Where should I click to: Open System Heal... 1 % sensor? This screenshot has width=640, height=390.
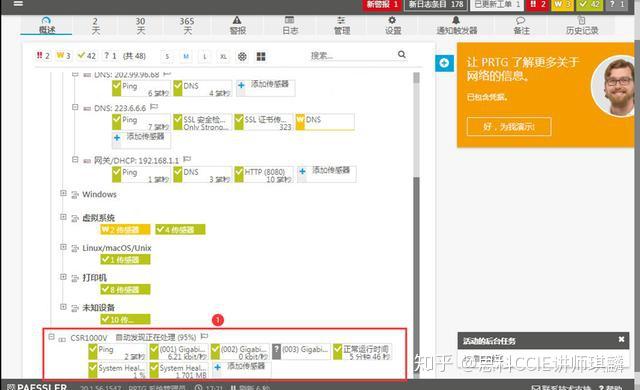click(118, 370)
